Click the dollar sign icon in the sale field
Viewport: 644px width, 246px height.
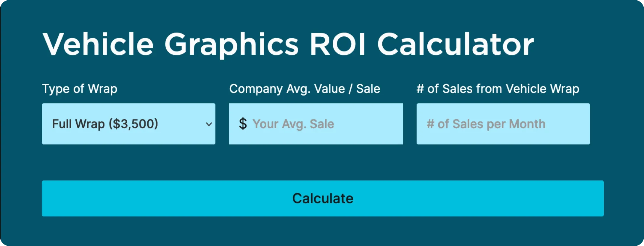click(243, 124)
